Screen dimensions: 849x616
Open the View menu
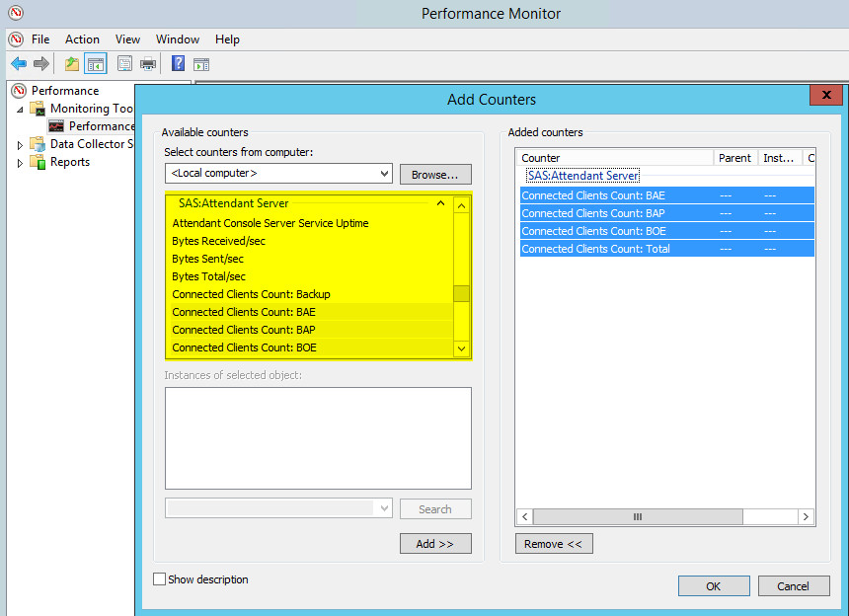127,39
